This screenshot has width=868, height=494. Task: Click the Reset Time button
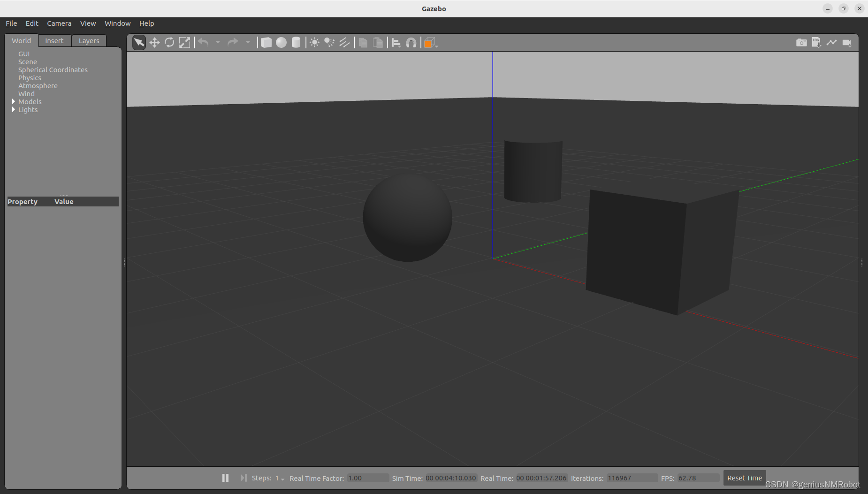click(744, 478)
